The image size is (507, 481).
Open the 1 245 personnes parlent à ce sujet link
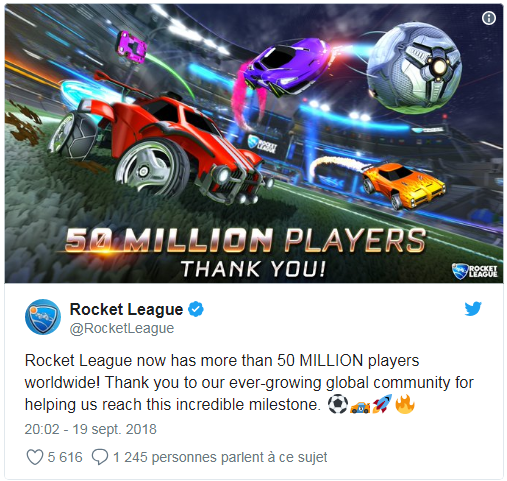[220, 457]
